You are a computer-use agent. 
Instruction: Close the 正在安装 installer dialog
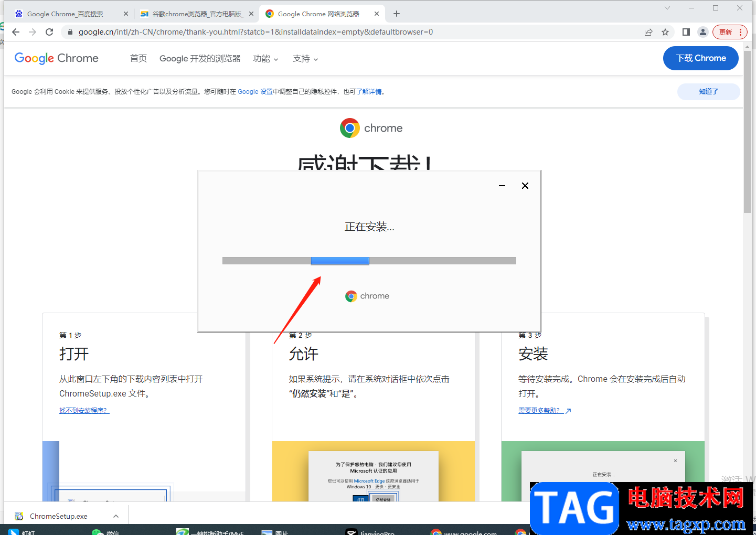525,186
